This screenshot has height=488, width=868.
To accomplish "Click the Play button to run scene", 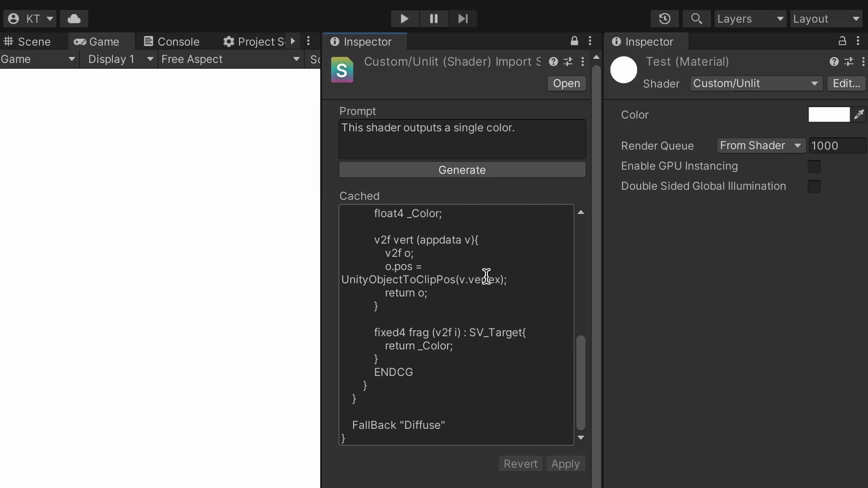I will tap(404, 18).
